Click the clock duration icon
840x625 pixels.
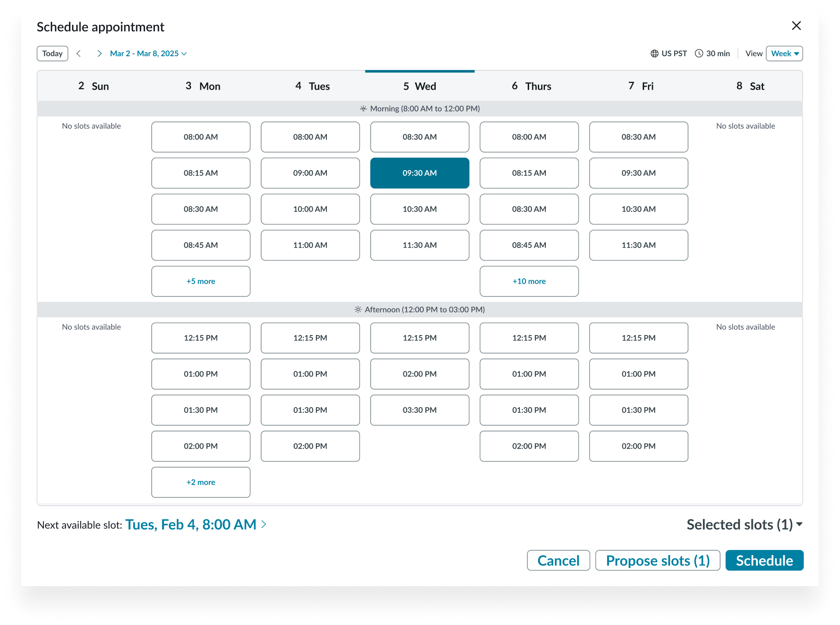[x=699, y=53]
